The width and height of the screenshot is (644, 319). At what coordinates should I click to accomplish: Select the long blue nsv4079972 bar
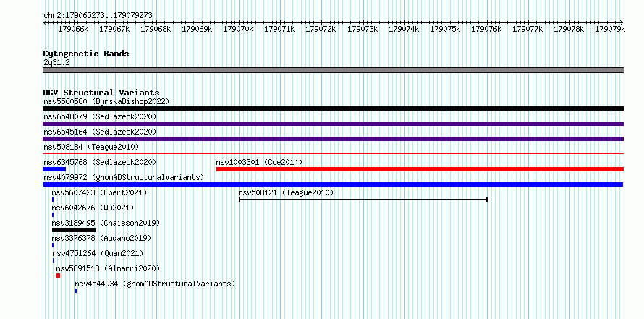[x=333, y=184]
